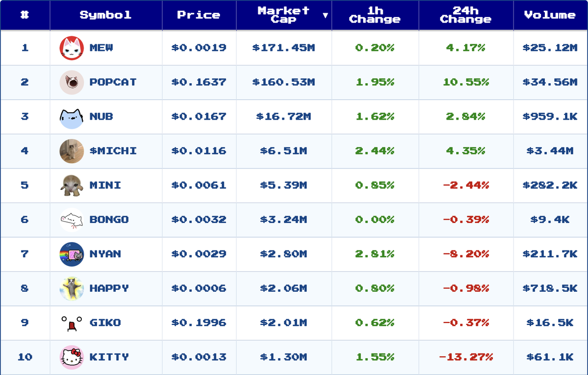The height and width of the screenshot is (375, 588).
Task: Open the NUB blue cat icon
Action: pos(72,117)
